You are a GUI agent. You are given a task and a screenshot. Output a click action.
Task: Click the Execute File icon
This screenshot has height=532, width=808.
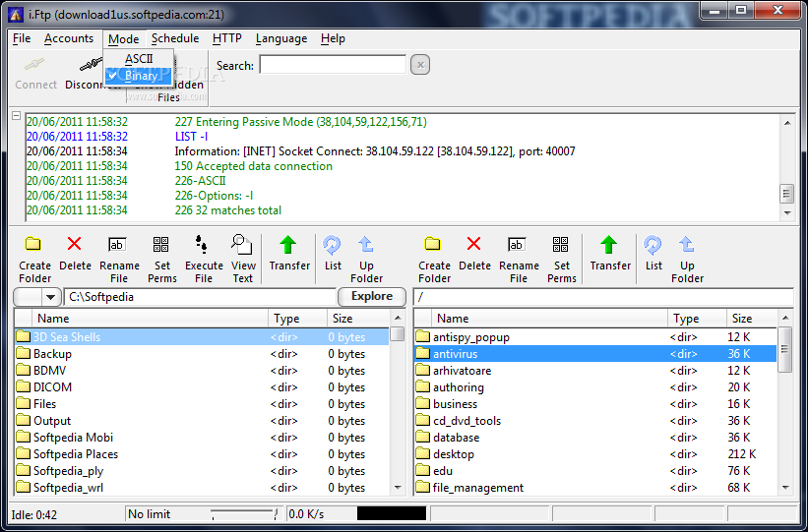click(202, 244)
